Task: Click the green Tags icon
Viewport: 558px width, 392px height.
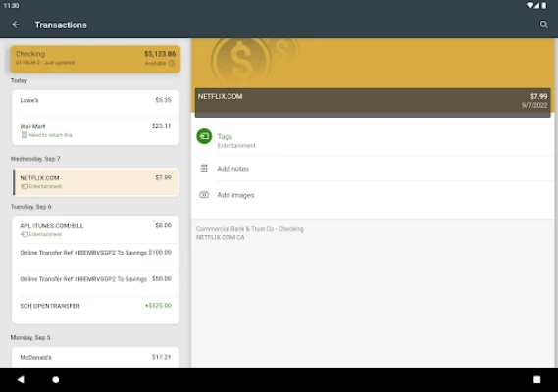Action: click(x=204, y=136)
